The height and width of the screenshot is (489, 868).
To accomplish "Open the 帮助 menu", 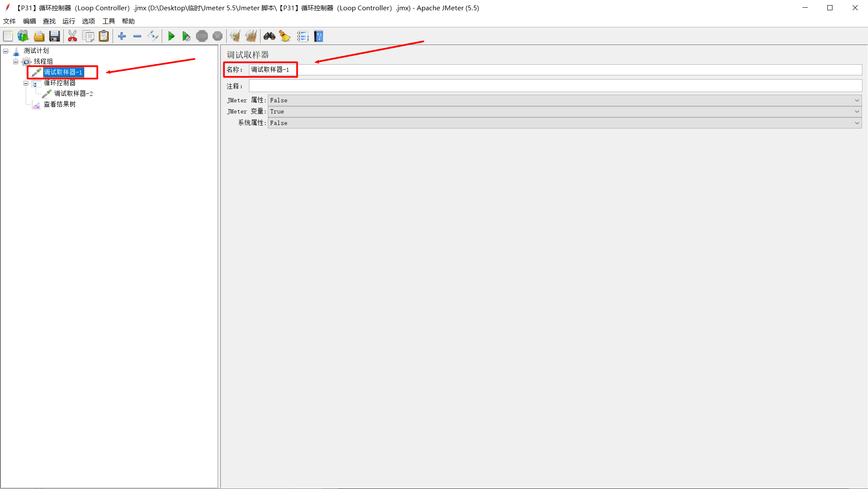I will (x=128, y=21).
